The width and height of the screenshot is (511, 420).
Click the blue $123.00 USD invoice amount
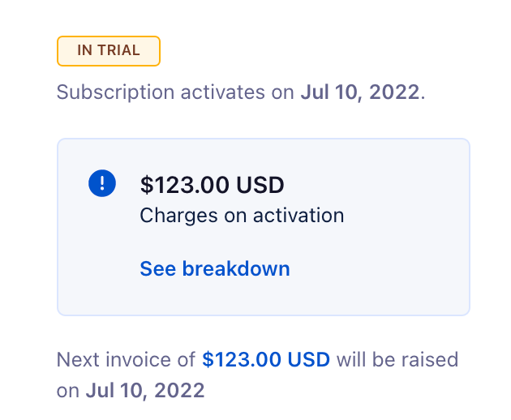click(266, 360)
